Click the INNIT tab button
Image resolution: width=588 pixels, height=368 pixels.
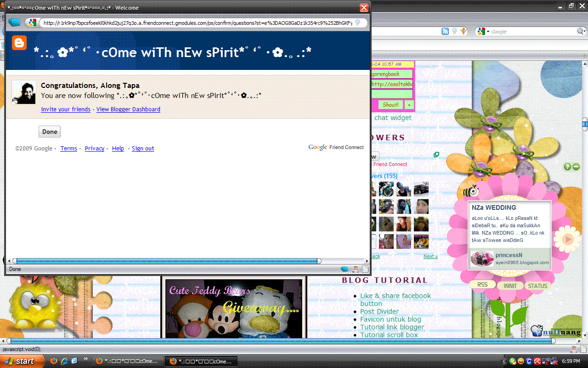tap(510, 286)
